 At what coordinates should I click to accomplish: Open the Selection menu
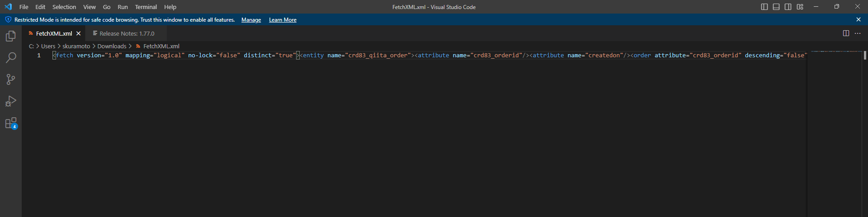pyautogui.click(x=64, y=7)
